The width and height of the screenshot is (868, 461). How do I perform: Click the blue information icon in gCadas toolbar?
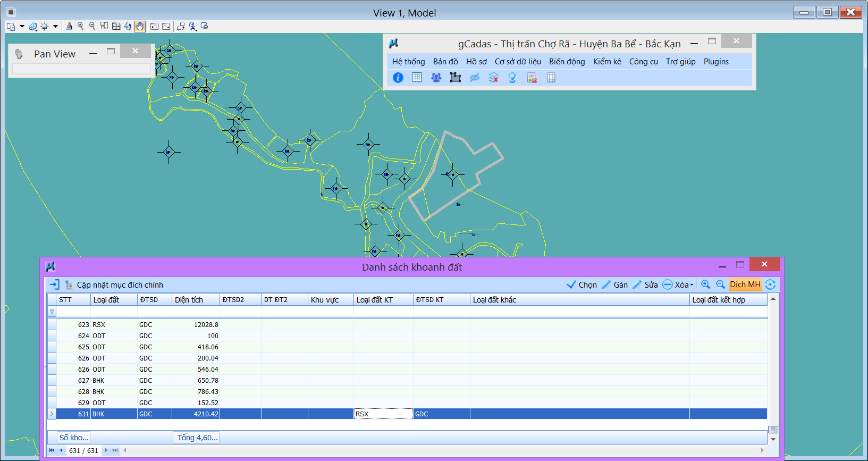pyautogui.click(x=398, y=78)
